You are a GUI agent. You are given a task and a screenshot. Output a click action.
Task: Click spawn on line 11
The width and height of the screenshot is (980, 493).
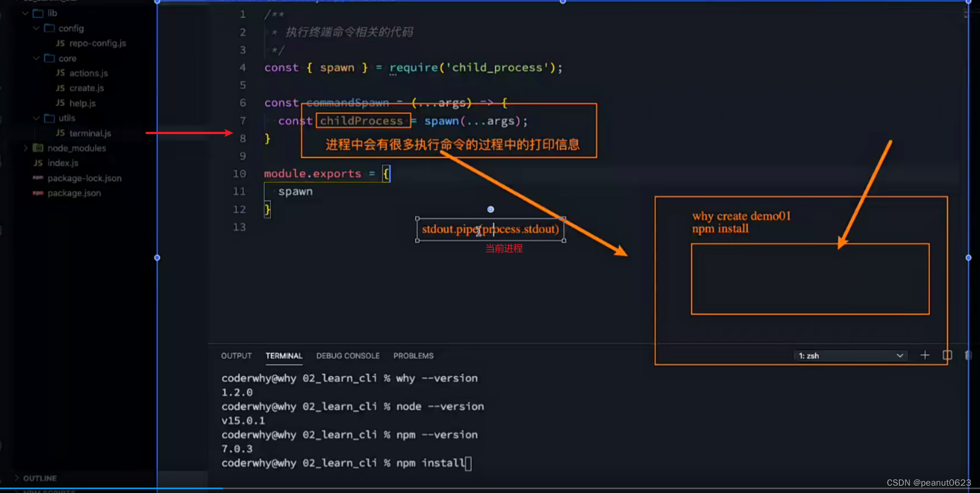[x=295, y=192]
